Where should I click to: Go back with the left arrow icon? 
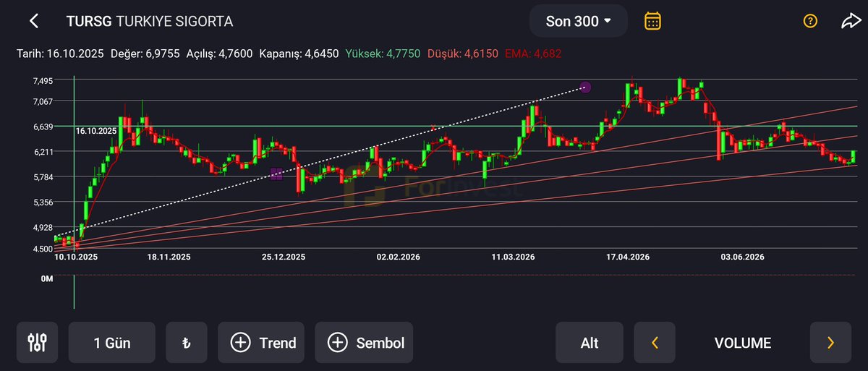coord(34,21)
